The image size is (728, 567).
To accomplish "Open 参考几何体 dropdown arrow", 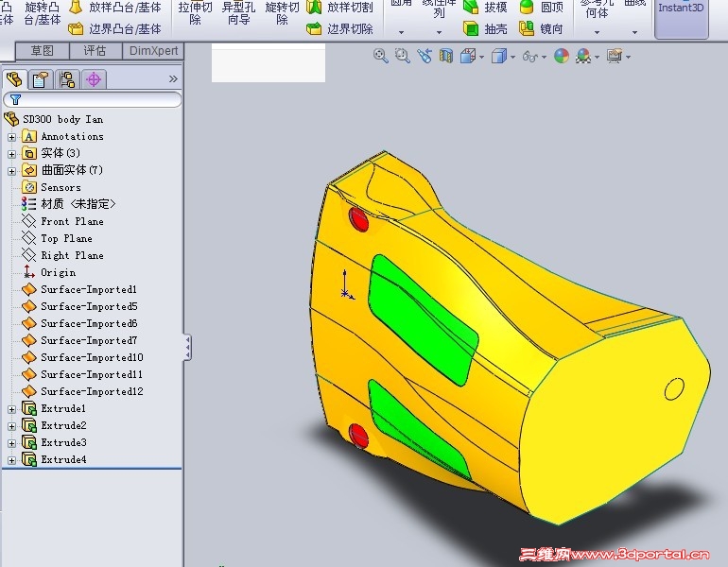I will click(x=598, y=32).
